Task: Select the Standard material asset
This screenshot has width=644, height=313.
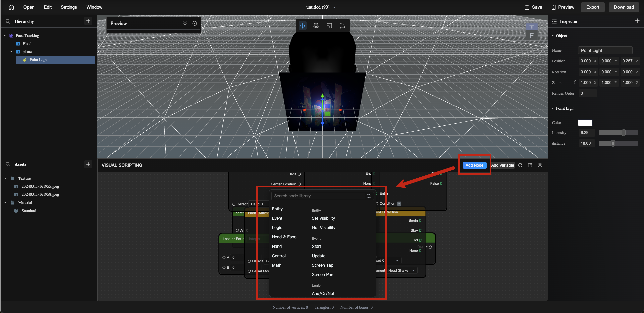Action: pos(29,211)
